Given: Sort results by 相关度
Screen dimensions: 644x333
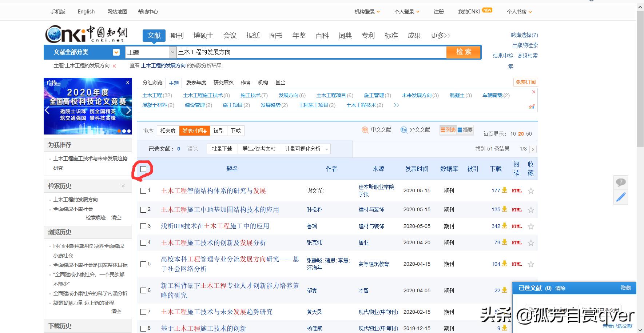Looking at the screenshot, I should click(168, 131).
